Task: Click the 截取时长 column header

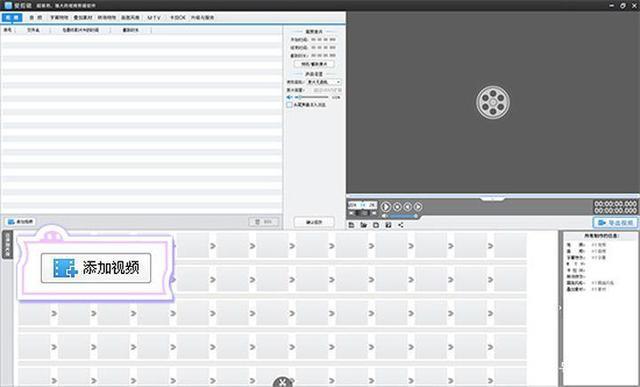Action: 131,30
